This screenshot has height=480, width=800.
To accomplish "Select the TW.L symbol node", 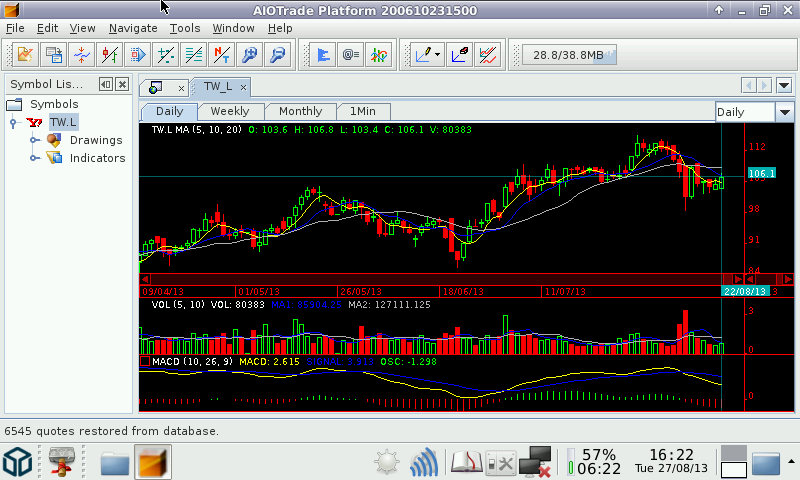I will [63, 122].
